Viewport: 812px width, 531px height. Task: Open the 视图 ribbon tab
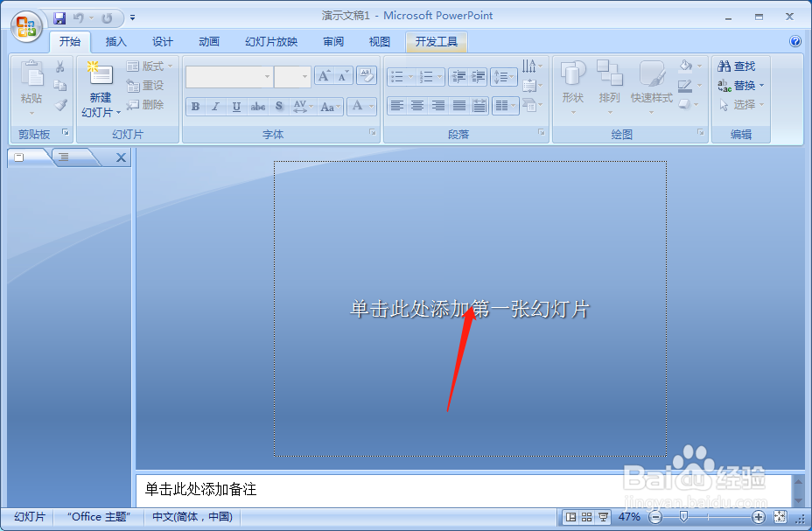pyautogui.click(x=379, y=41)
